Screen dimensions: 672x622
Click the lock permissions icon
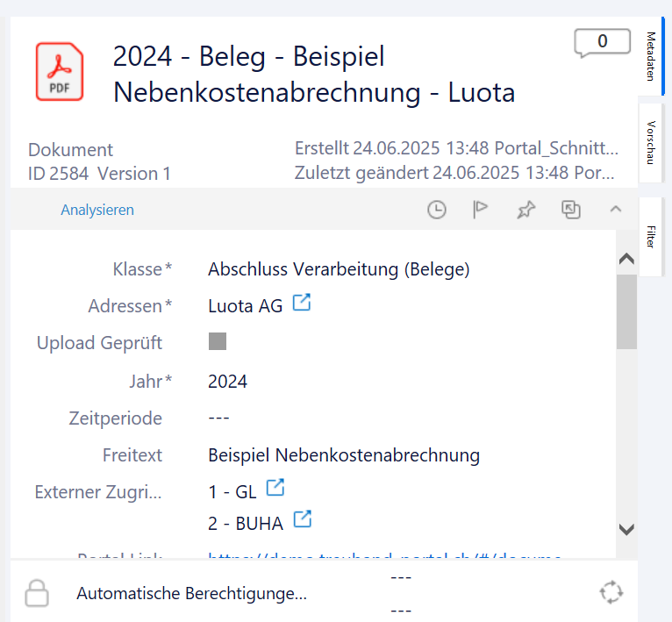pyautogui.click(x=36, y=593)
